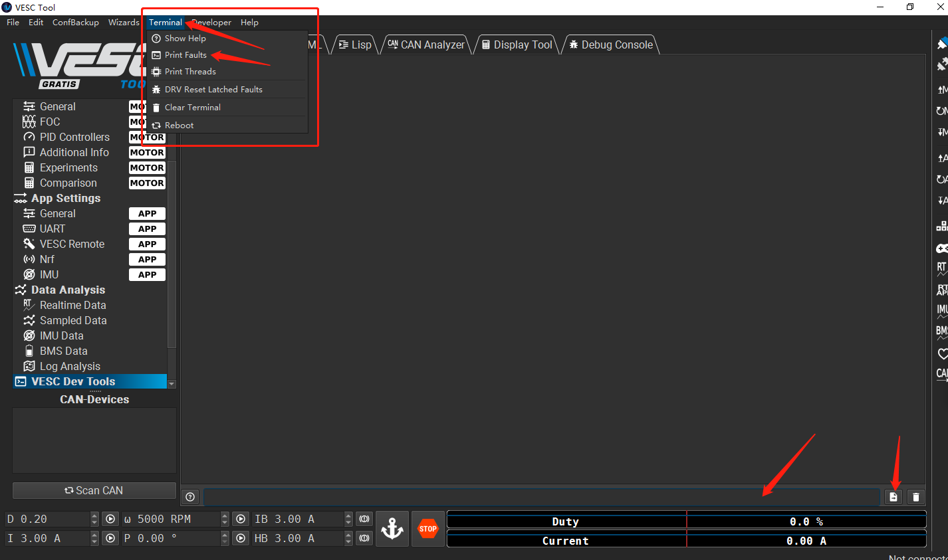Image resolution: width=948 pixels, height=560 pixels.
Task: Switch to the Lisp tab
Action: (x=355, y=45)
